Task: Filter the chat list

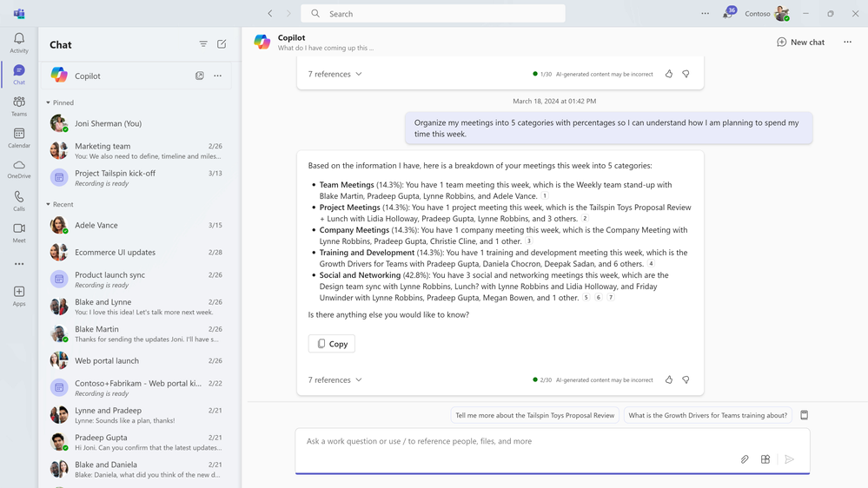Action: click(x=203, y=44)
